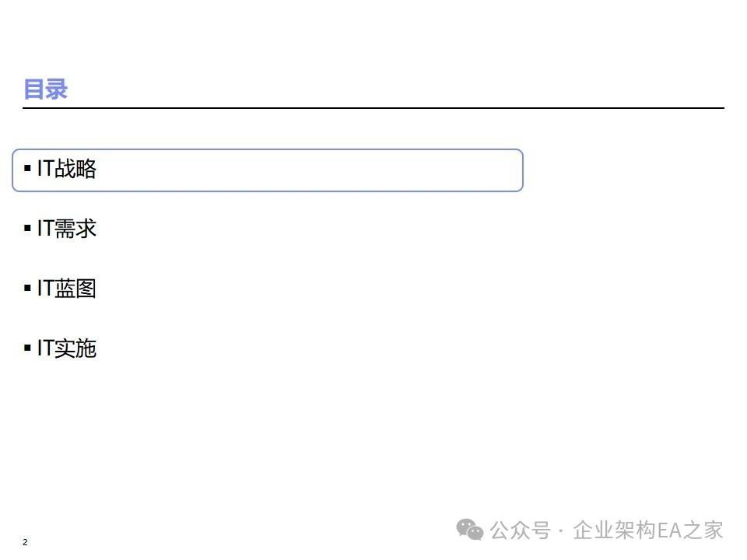
Task: Click the square bullet before IT实施
Action: (28, 348)
